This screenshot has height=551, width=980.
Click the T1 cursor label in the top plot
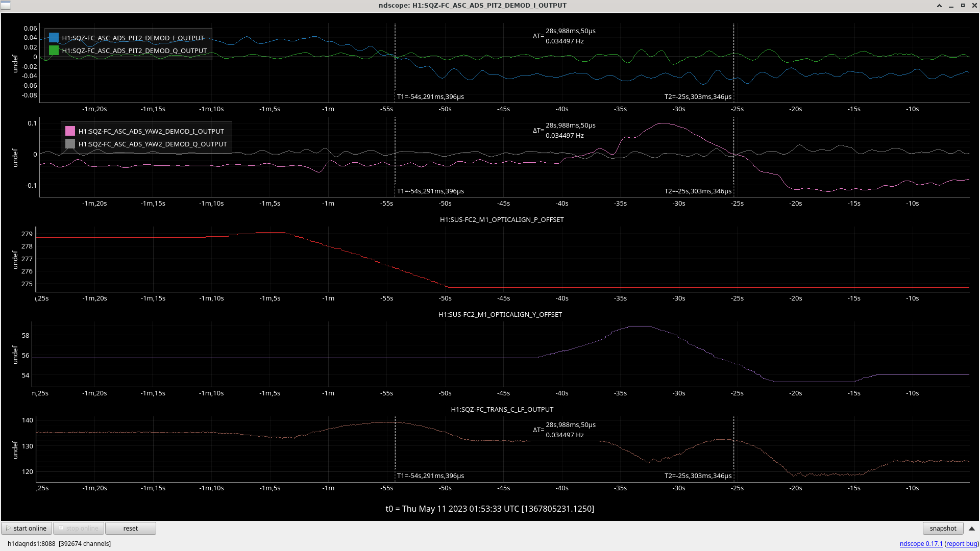tap(430, 96)
